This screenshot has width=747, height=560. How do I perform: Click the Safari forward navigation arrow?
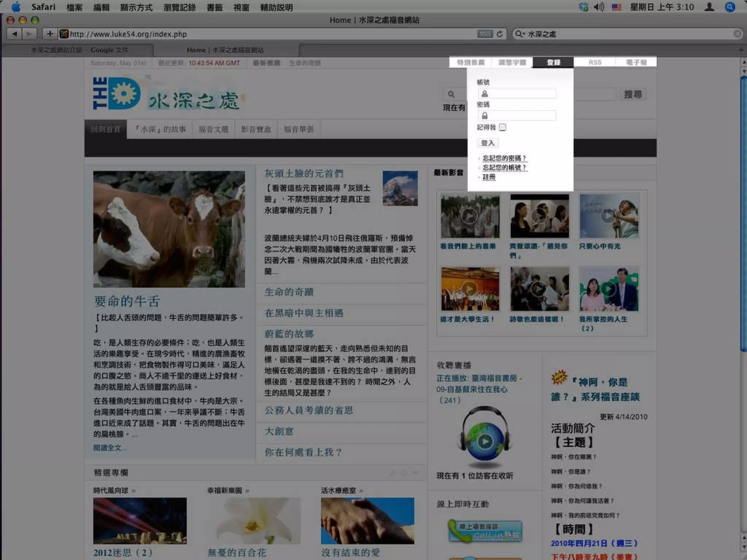pyautogui.click(x=29, y=34)
